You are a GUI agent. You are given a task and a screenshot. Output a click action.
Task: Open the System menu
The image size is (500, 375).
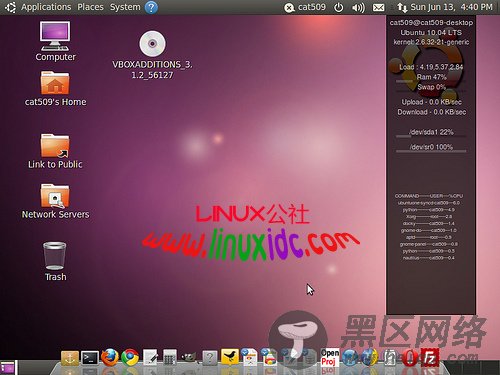coord(125,7)
